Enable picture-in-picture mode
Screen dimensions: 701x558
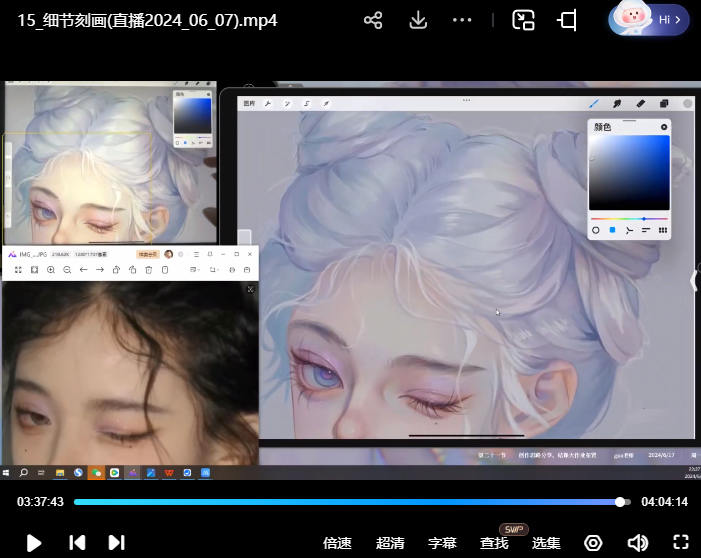pyautogui.click(x=523, y=20)
